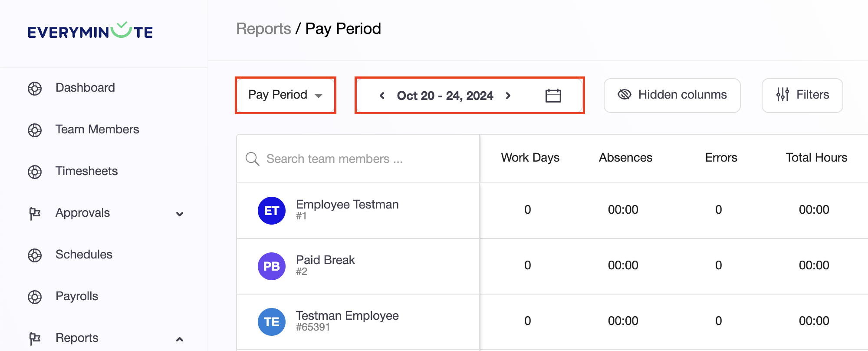The height and width of the screenshot is (351, 868).
Task: Click the magnifier search icon
Action: click(252, 159)
